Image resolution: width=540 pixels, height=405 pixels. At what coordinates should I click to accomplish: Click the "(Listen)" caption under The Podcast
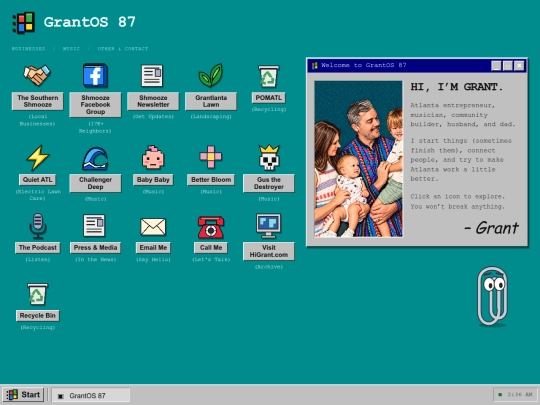(x=38, y=259)
